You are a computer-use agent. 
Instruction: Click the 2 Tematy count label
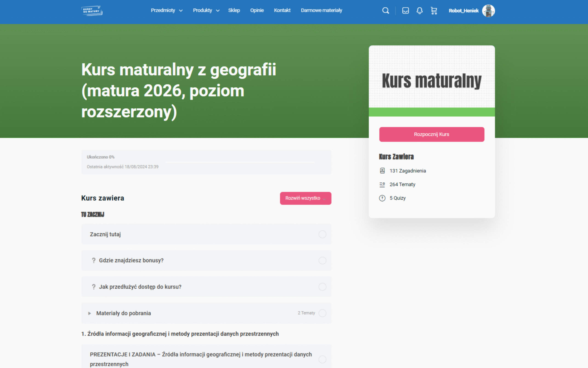(x=306, y=313)
